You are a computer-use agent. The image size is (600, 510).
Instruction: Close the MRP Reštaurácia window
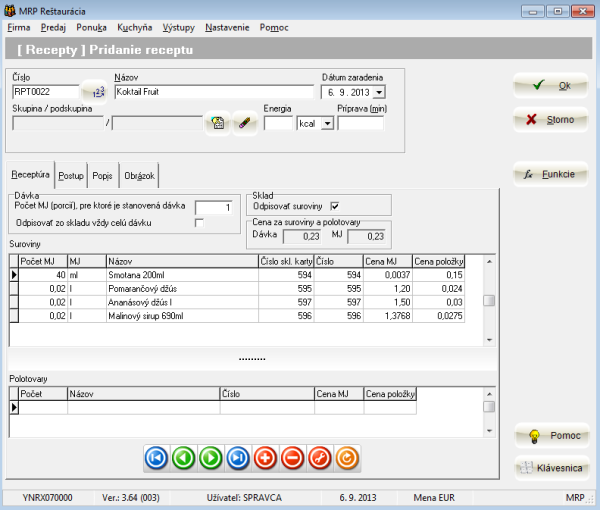(582, 11)
